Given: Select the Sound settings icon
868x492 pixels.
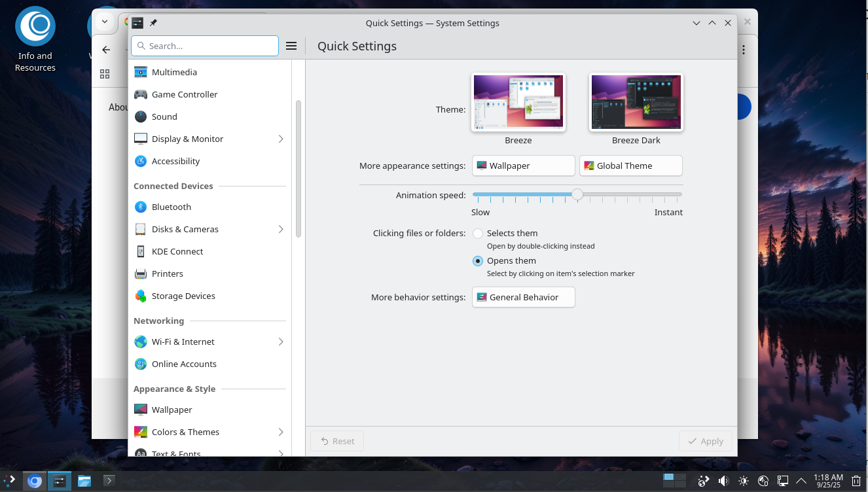Looking at the screenshot, I should (141, 116).
